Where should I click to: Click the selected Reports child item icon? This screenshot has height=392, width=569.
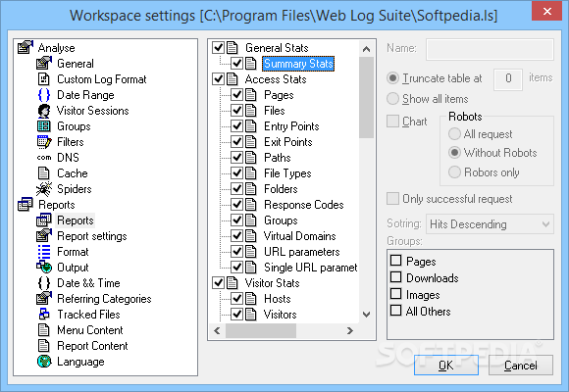point(44,220)
